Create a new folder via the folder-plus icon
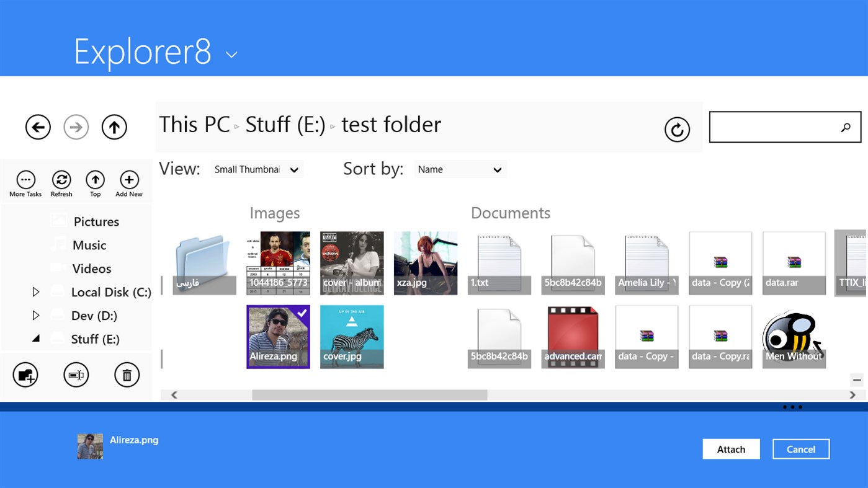Image resolution: width=868 pixels, height=488 pixels. 25,375
